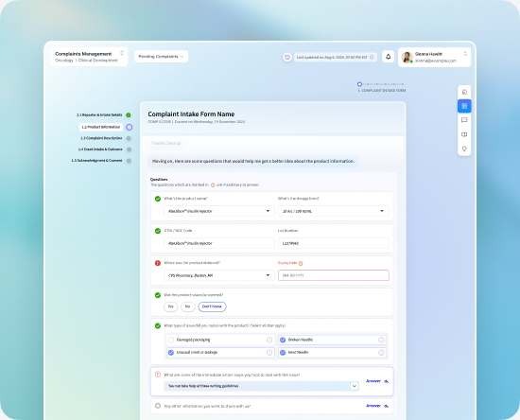Select Don't Know for product sealed question

point(212,306)
